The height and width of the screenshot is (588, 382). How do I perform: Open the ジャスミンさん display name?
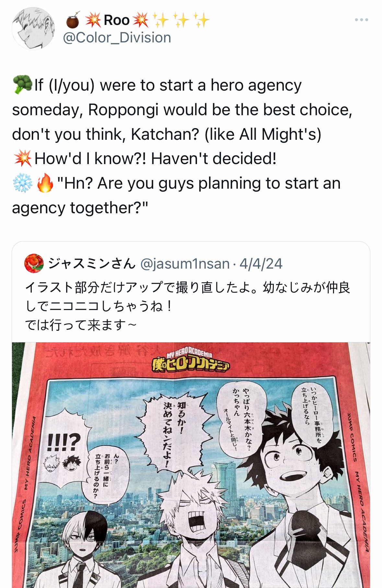click(x=92, y=263)
